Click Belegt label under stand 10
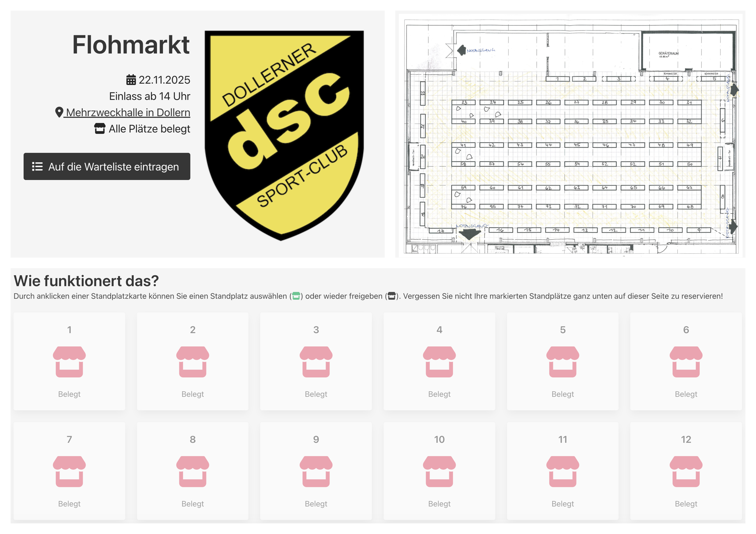 [439, 504]
